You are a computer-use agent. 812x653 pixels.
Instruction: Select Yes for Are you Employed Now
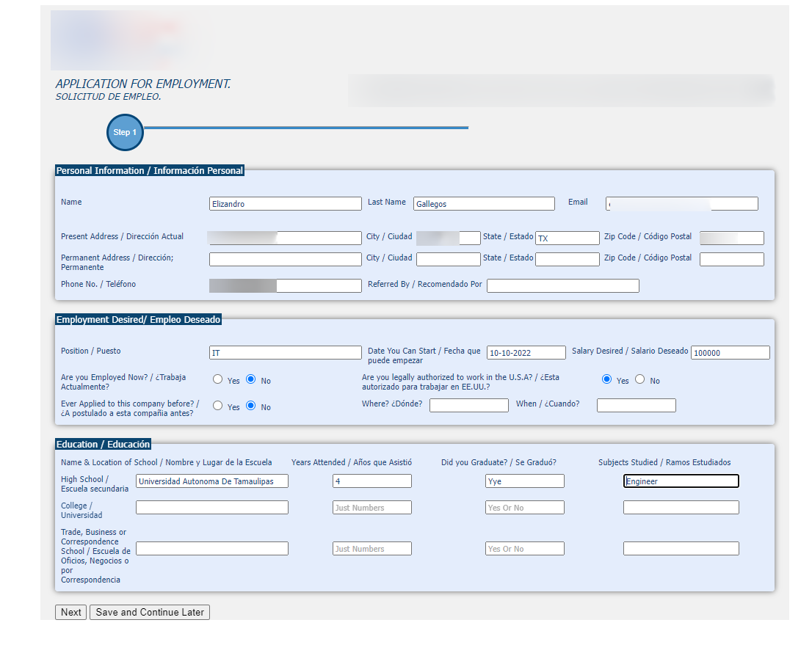click(217, 379)
